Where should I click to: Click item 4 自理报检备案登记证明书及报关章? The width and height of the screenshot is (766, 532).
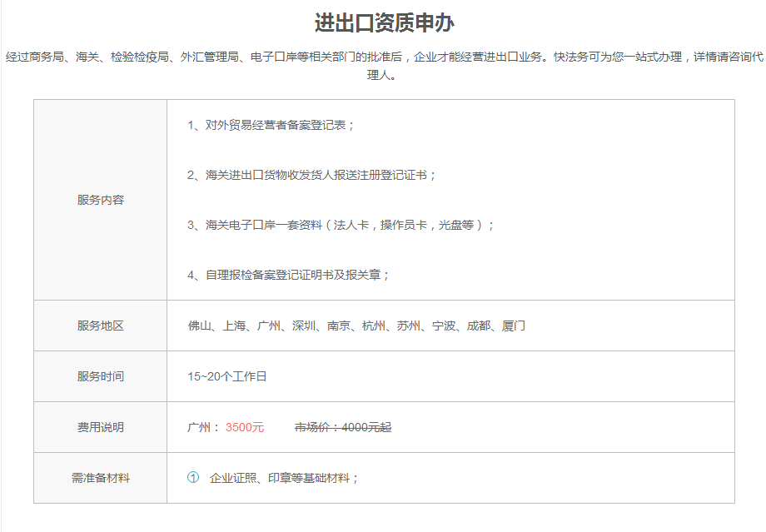click(289, 275)
